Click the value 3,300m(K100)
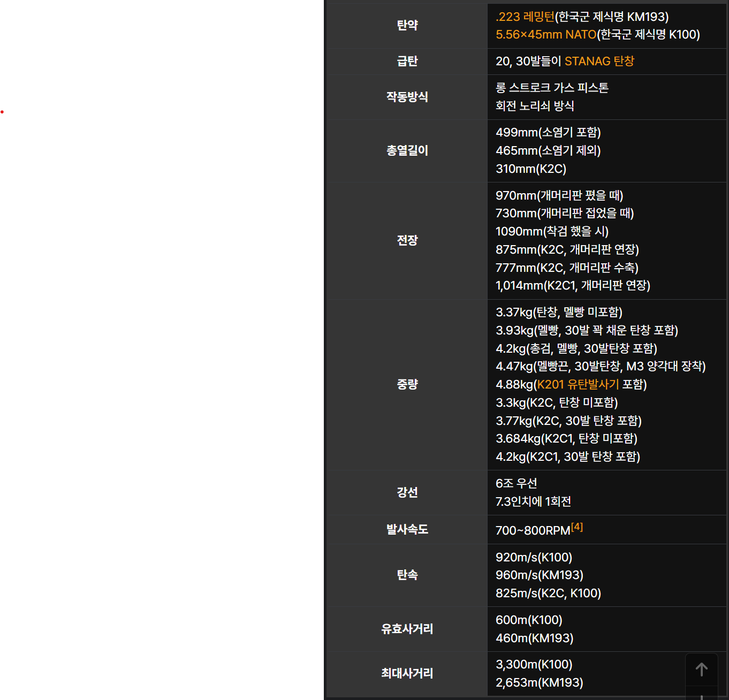The height and width of the screenshot is (700, 729). click(534, 665)
